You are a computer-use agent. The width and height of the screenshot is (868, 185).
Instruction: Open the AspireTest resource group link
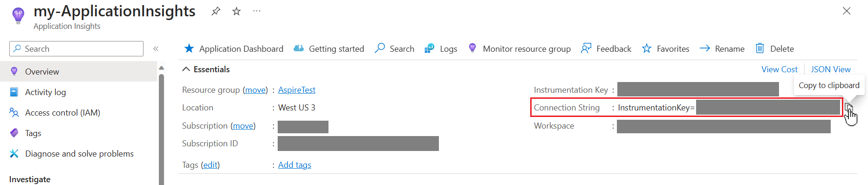coord(297,90)
